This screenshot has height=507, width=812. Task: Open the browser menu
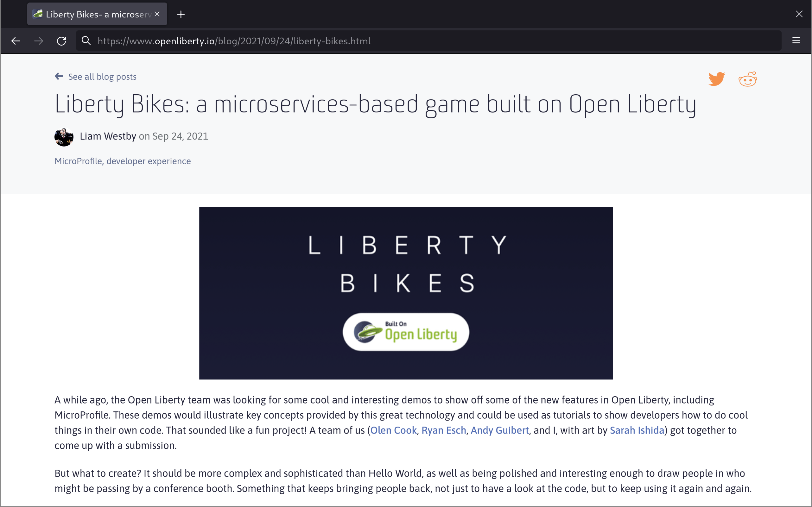(x=796, y=41)
